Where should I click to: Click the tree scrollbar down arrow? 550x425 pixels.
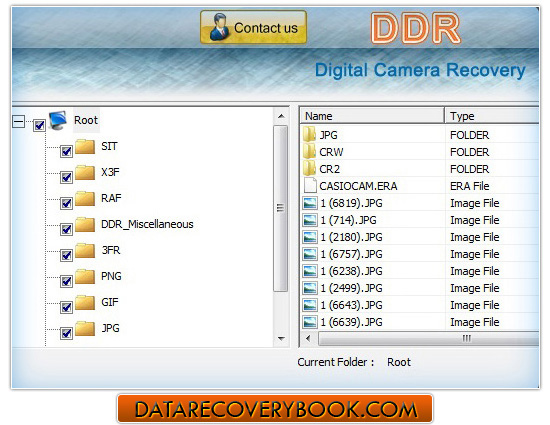tap(281, 339)
